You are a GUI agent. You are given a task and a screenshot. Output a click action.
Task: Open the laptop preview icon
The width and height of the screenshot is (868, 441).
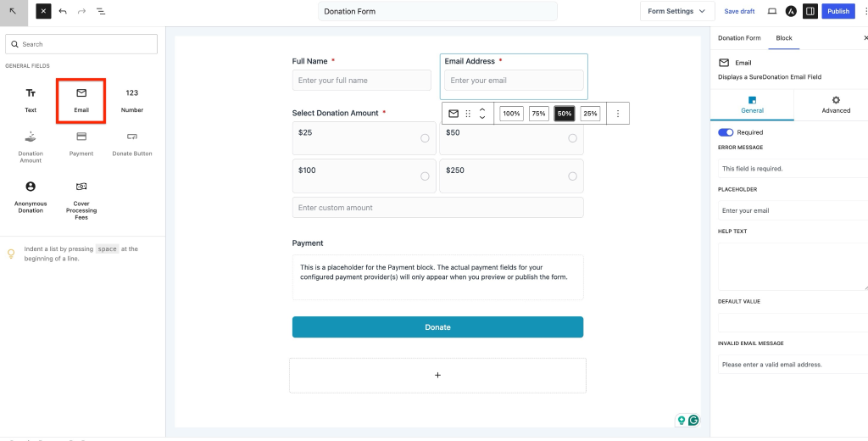[x=772, y=11]
